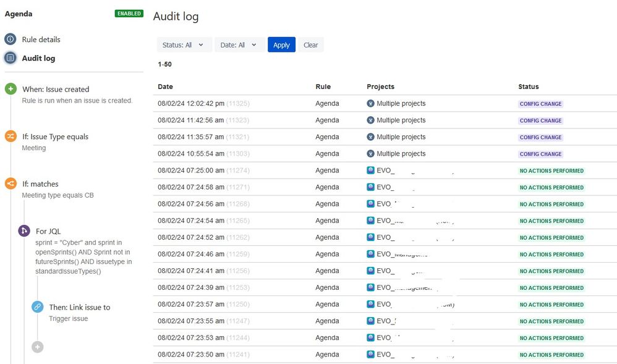Screen dimensions: 617x364
Task: Select When: Issue created rule step
Action: [56, 90]
